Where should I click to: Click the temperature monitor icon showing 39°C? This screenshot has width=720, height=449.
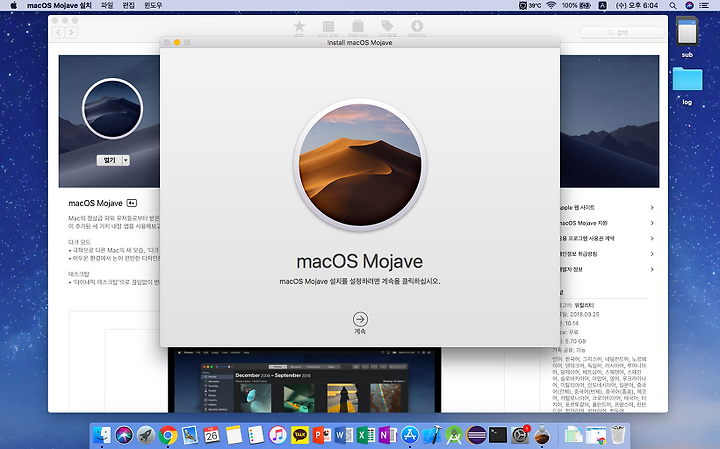[x=530, y=6]
